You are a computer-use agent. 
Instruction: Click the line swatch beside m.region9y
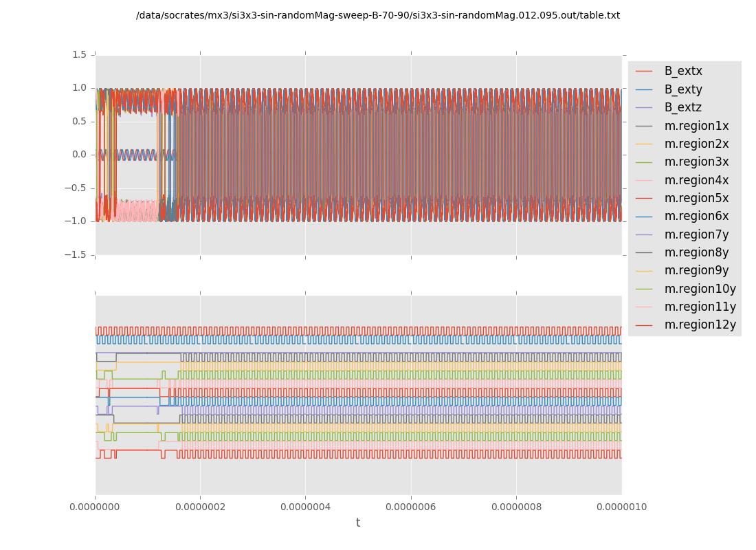tap(644, 271)
